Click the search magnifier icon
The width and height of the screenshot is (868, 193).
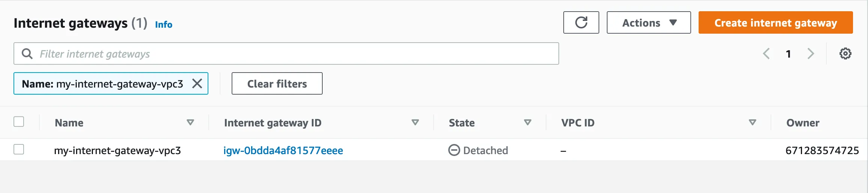pyautogui.click(x=27, y=54)
